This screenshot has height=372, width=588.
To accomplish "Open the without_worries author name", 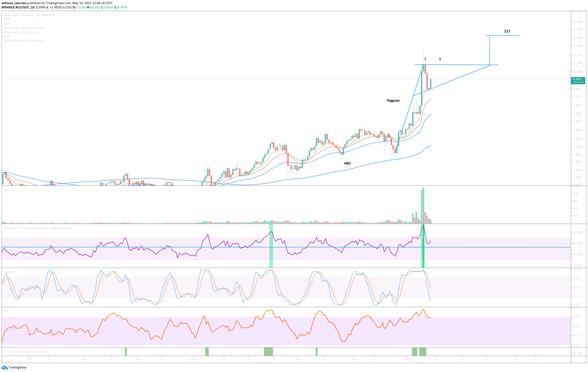I will click(14, 3).
